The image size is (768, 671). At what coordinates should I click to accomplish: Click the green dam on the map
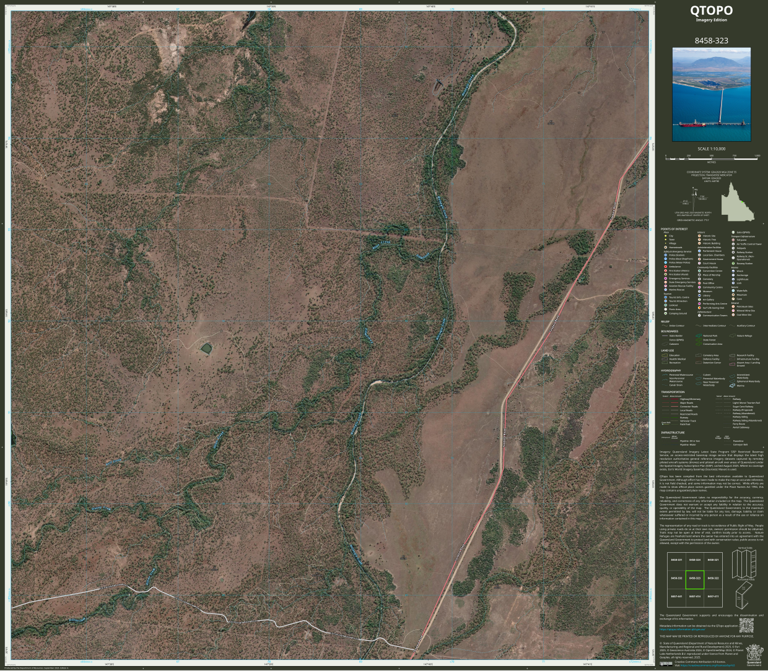click(x=206, y=348)
